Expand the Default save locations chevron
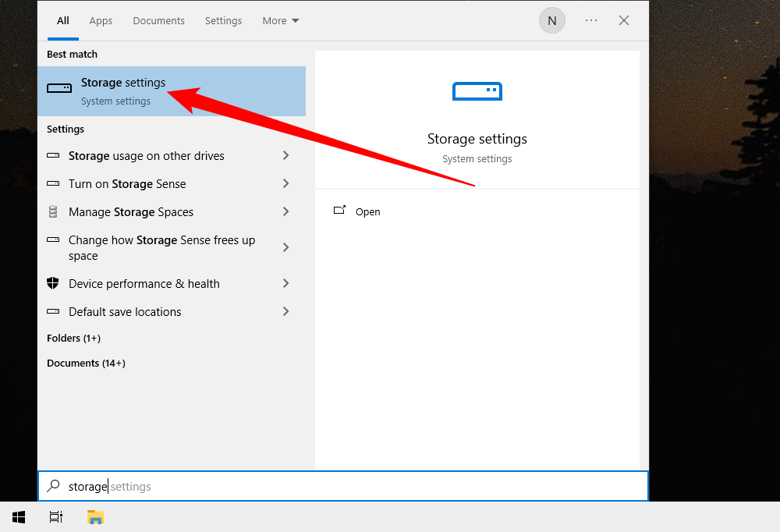The width and height of the screenshot is (780, 532). 285,311
